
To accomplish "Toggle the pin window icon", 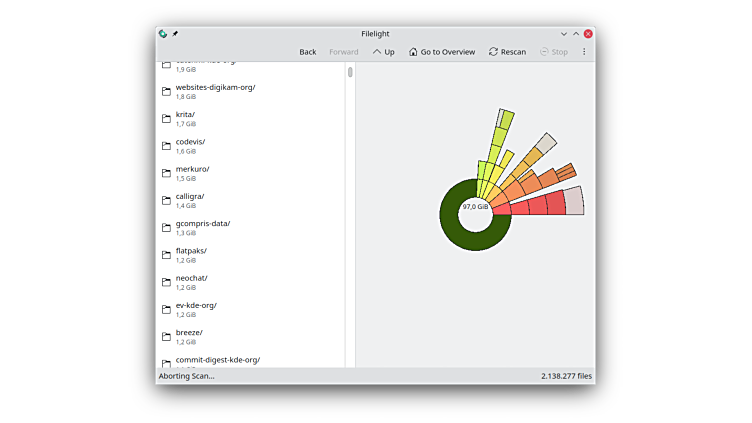I will pos(175,34).
